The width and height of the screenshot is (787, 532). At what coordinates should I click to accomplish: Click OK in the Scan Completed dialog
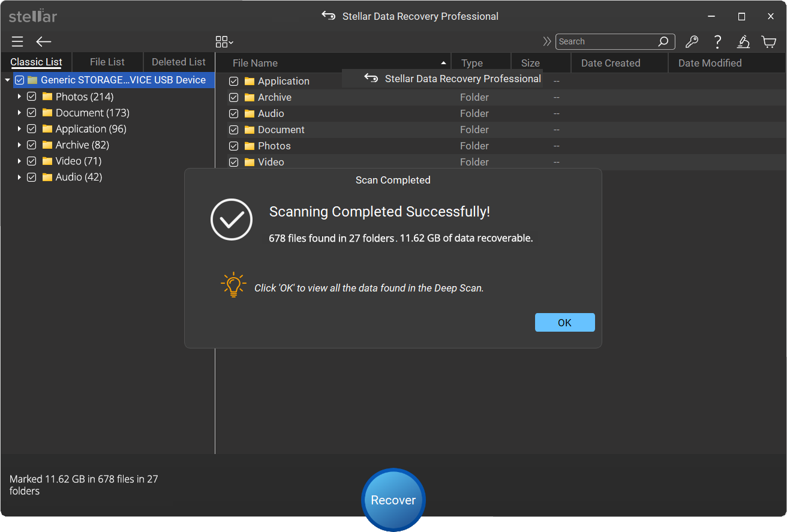564,322
